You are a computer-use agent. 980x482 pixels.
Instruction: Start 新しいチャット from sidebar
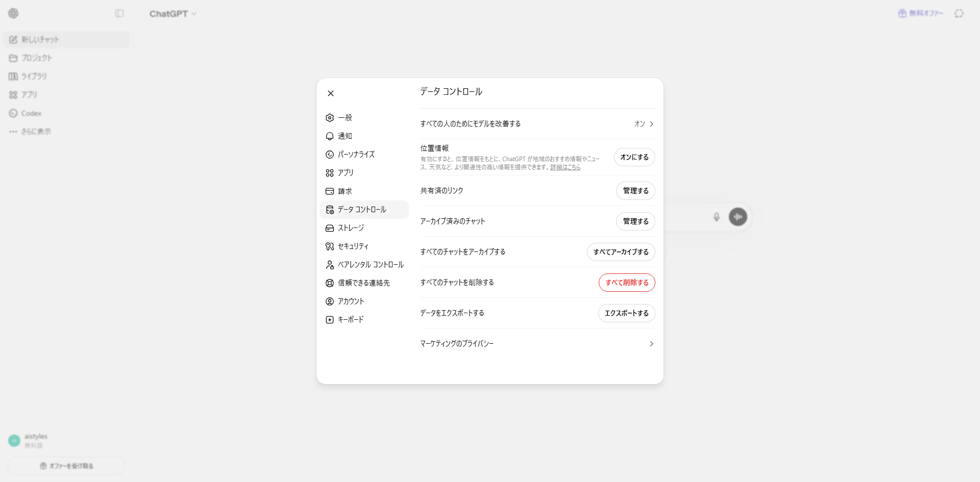click(x=66, y=40)
